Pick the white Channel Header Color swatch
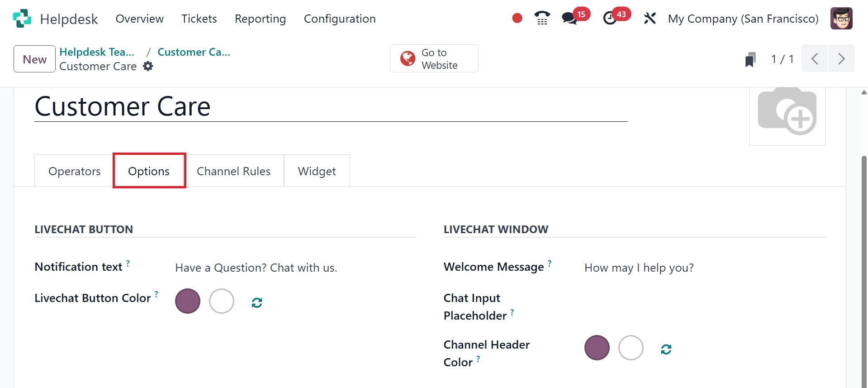 (631, 348)
